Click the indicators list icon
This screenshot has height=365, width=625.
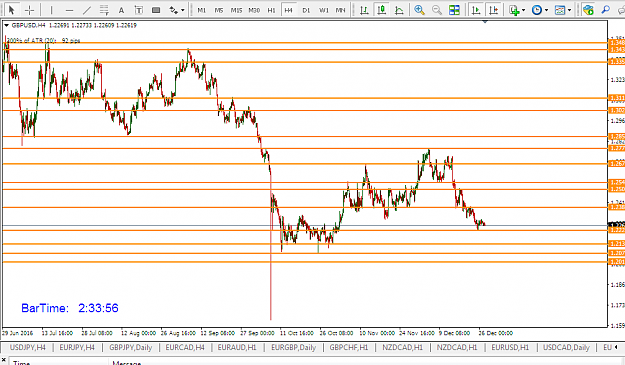pos(515,10)
